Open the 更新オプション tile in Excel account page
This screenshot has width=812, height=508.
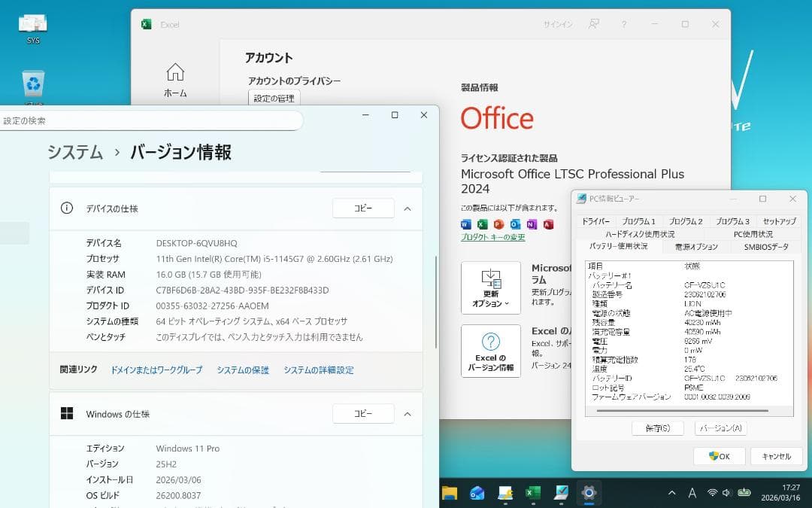[490, 286]
